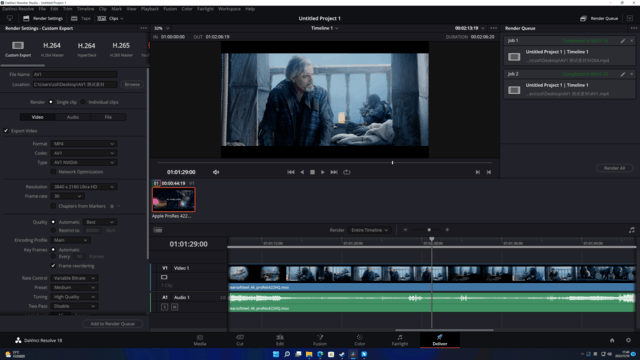Click the Solo button on Audio 1
The width and height of the screenshot is (640, 360).
164,307
